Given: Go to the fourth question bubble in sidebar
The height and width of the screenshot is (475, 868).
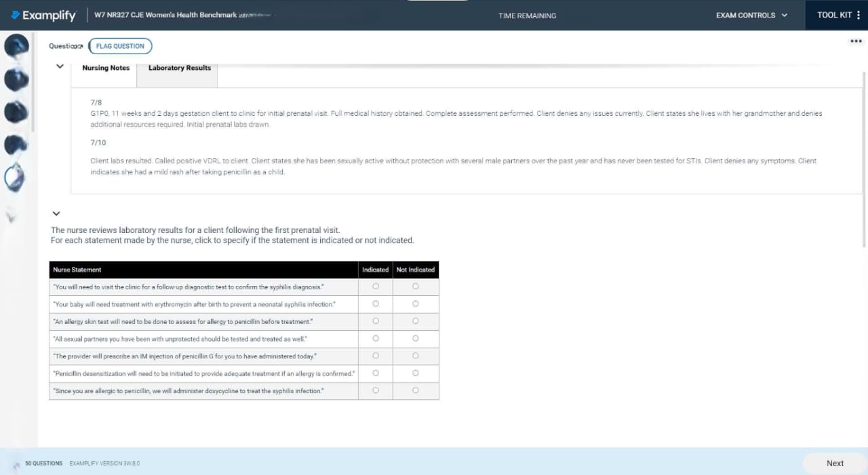Looking at the screenshot, I should tap(16, 144).
